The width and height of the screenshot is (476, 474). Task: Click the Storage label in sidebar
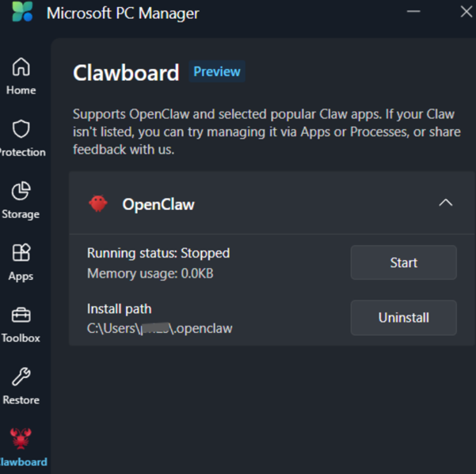coord(21,214)
